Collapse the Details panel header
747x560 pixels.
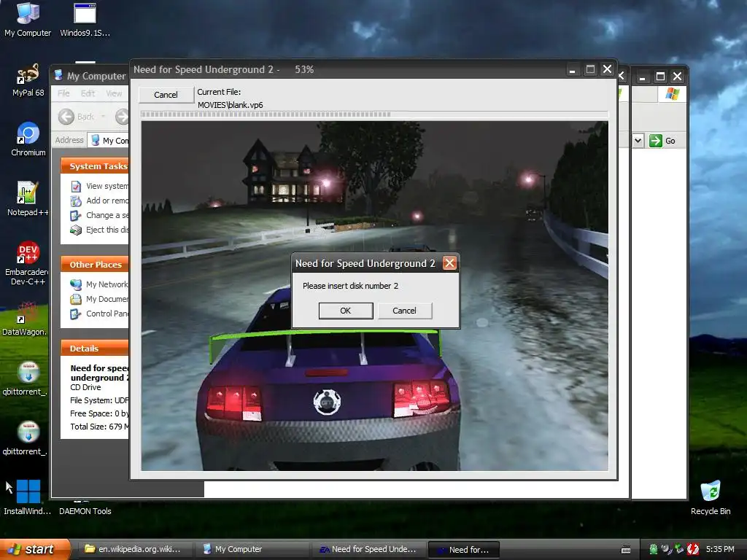pos(95,349)
